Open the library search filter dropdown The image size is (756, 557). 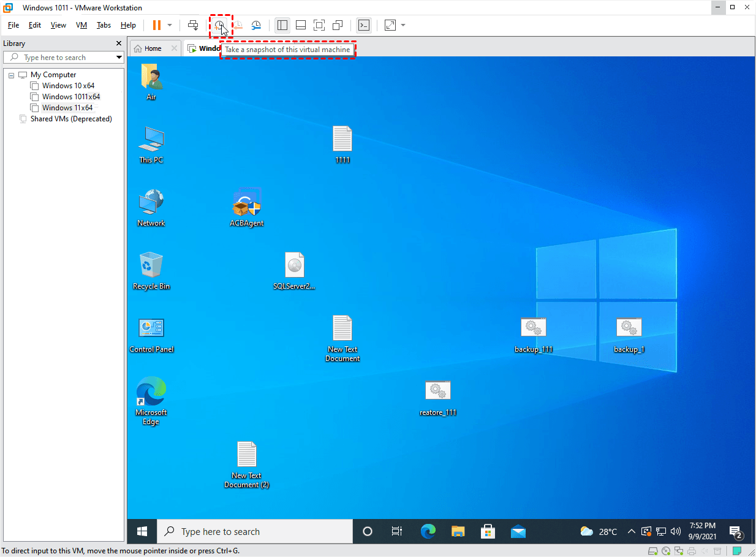pyautogui.click(x=119, y=58)
